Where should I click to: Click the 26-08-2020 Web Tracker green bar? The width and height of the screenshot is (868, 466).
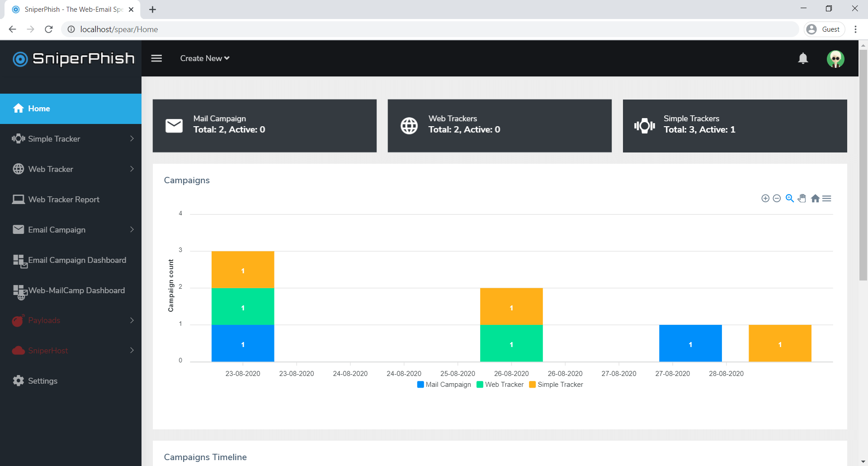511,343
